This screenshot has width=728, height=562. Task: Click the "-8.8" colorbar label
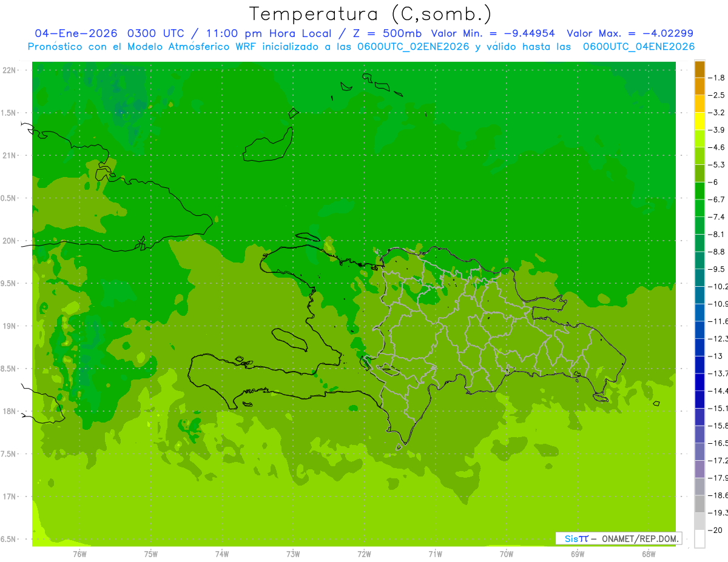[x=718, y=252]
